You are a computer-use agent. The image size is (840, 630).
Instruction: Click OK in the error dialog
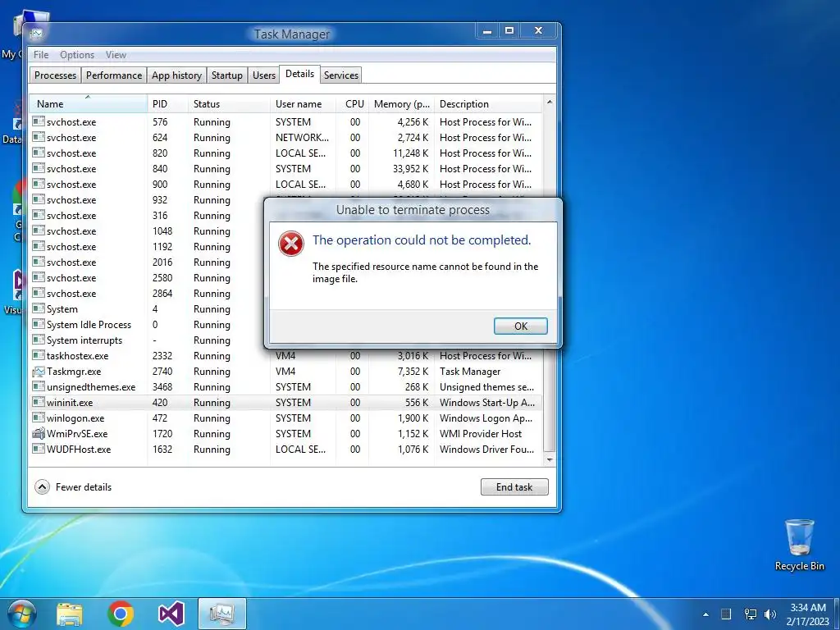pos(520,326)
